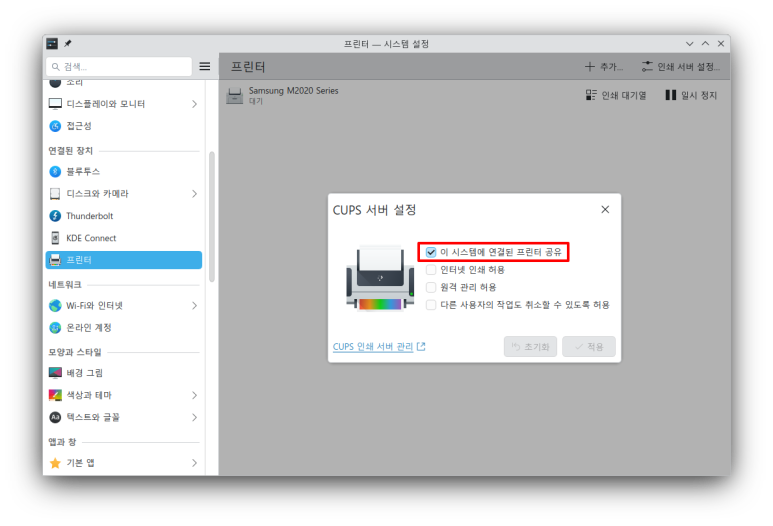Image resolution: width=773 pixels, height=526 pixels.
Task: Open 블루투스 Bluetooth icon
Action: tap(55, 172)
